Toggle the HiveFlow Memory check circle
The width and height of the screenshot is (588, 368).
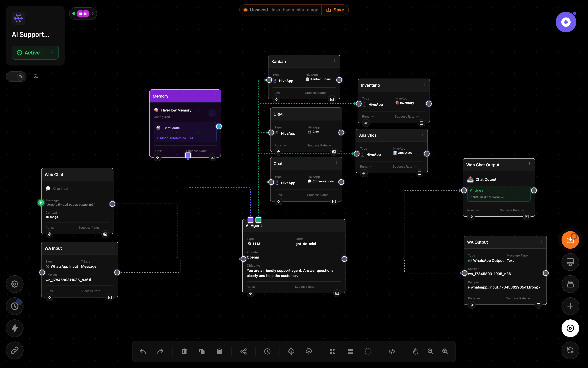pyautogui.click(x=212, y=113)
